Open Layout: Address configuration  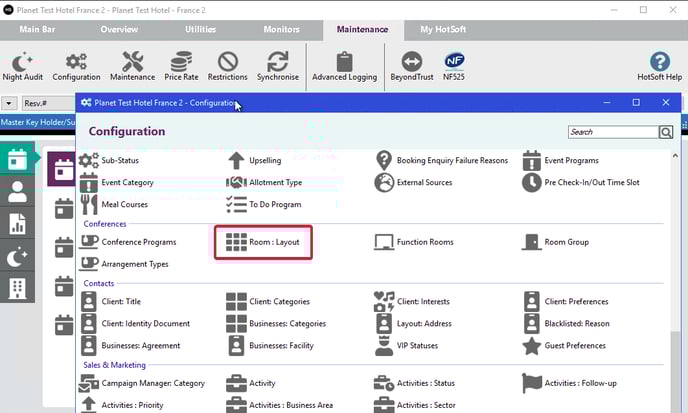pos(414,324)
